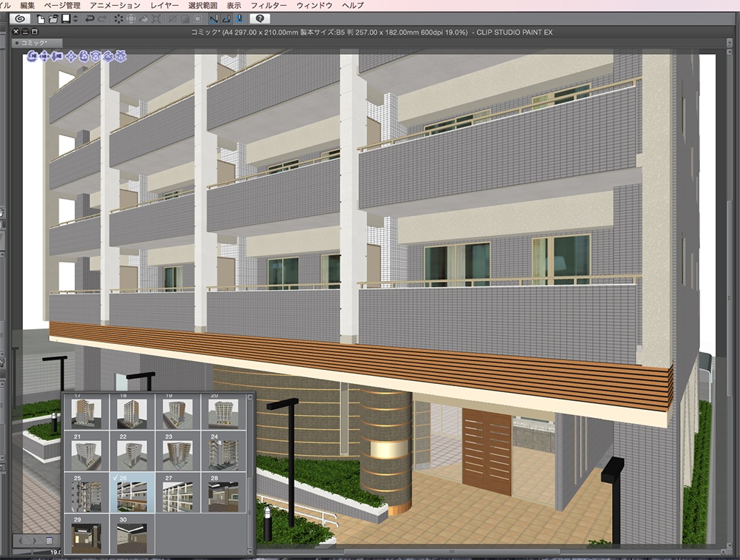This screenshot has width=740, height=560.
Task: Select the move 3D object tool
Action: pyautogui.click(x=71, y=57)
